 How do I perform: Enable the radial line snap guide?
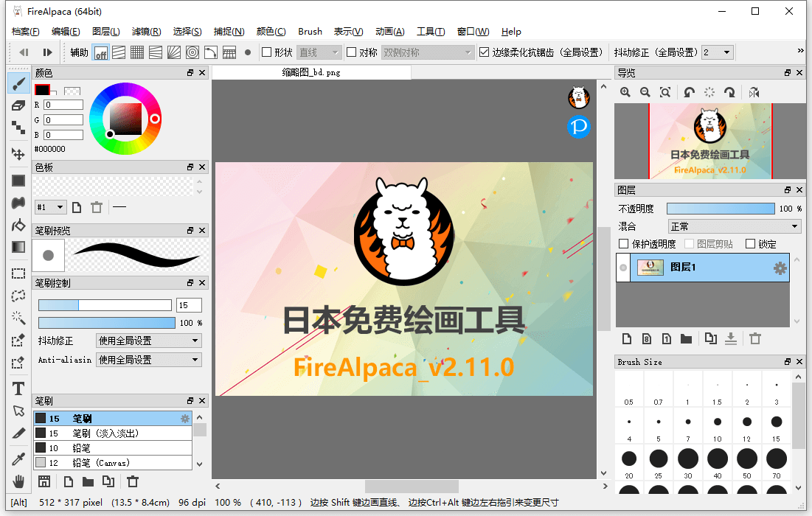coord(174,53)
